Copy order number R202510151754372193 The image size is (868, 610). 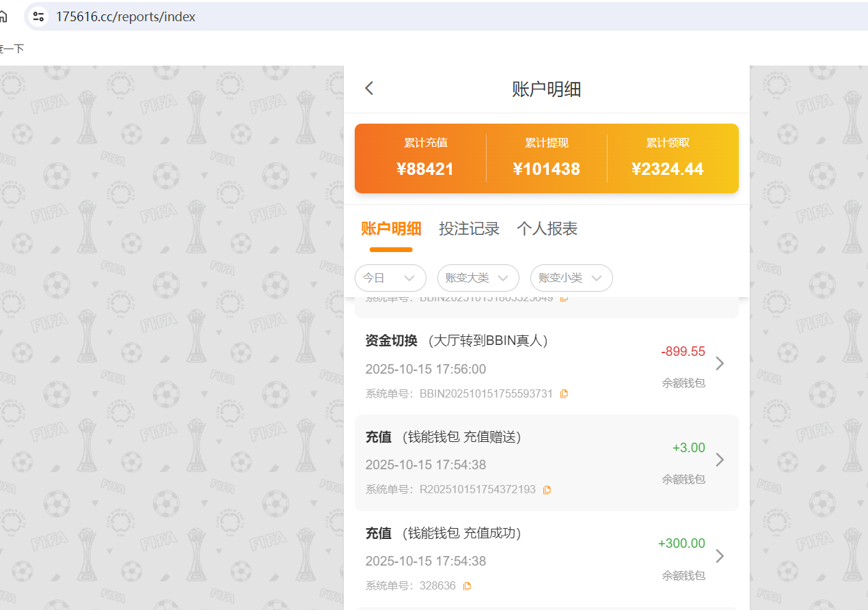(546, 489)
